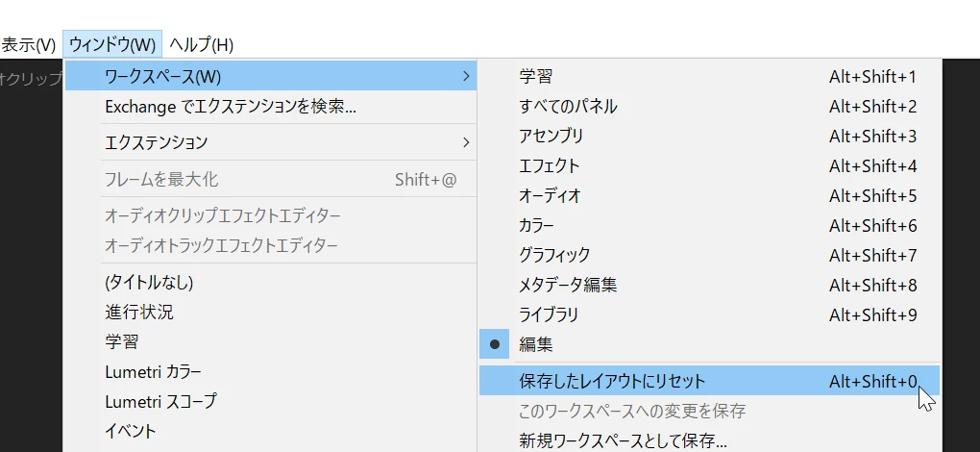Switch to グラフィック workspace
This screenshot has width=980, height=452.
(709, 255)
